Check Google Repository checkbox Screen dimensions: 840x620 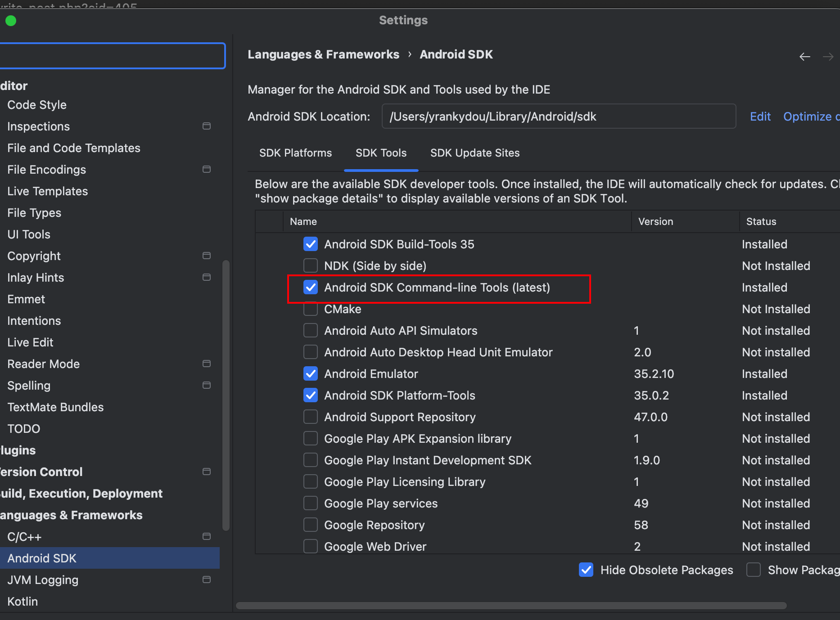click(x=311, y=525)
